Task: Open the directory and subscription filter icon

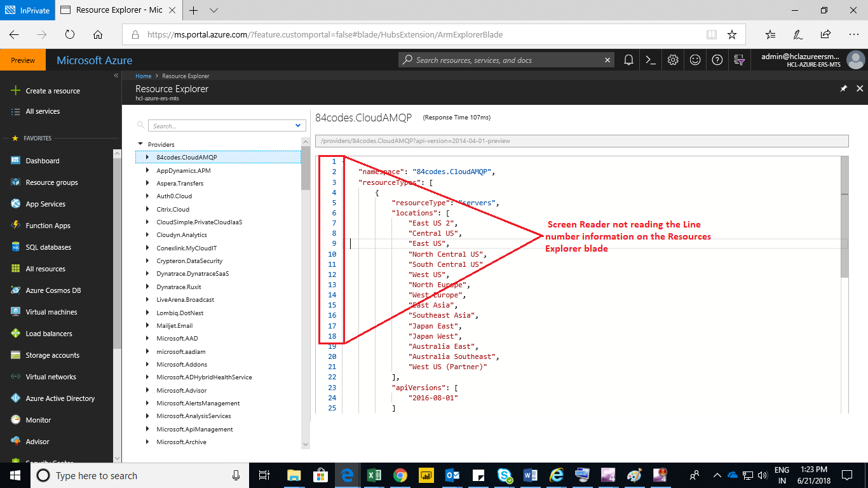Action: tap(739, 59)
